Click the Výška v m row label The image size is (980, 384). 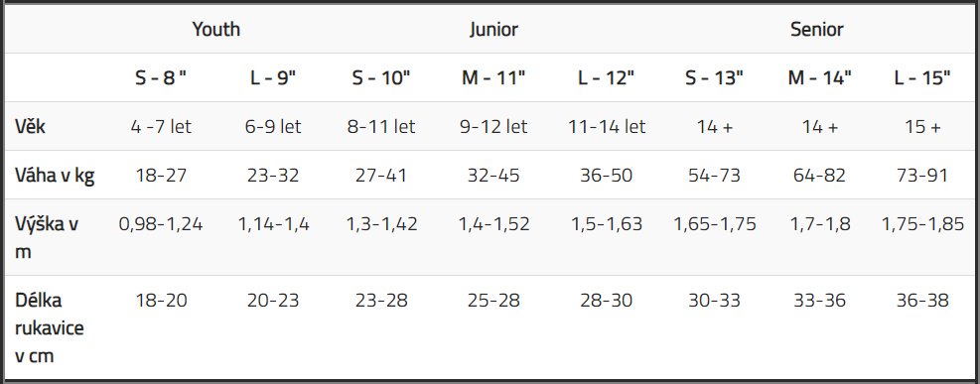47,238
